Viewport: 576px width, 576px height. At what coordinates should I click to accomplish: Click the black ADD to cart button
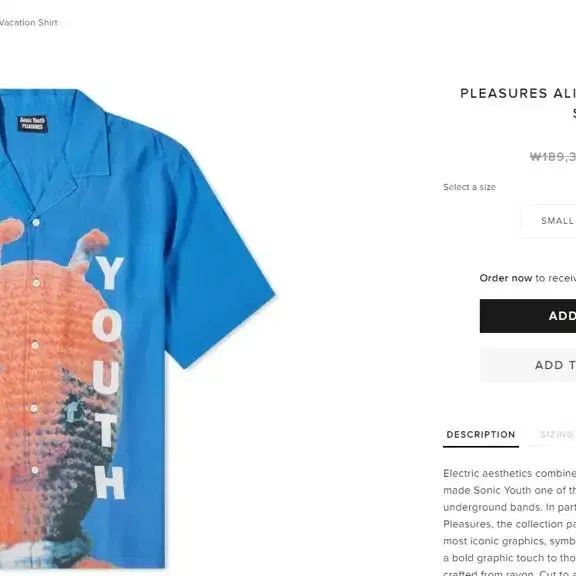point(528,316)
